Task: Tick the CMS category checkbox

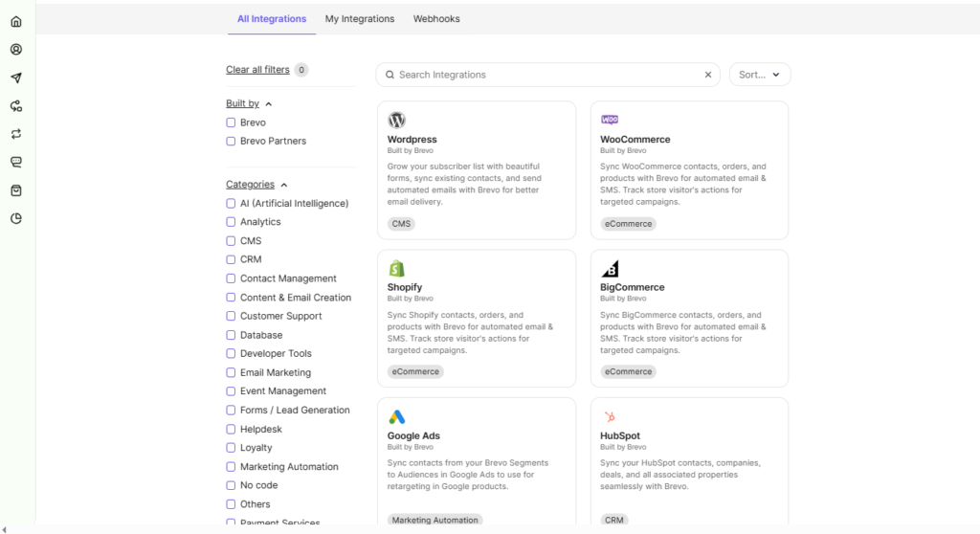Action: (231, 241)
